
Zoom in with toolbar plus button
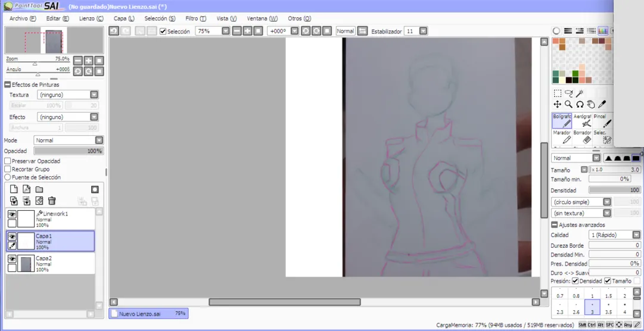247,31
